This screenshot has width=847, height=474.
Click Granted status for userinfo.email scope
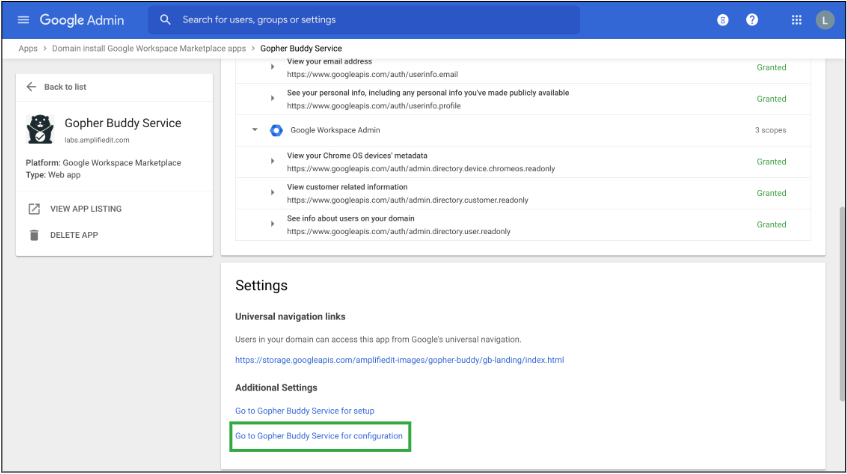pyautogui.click(x=771, y=68)
